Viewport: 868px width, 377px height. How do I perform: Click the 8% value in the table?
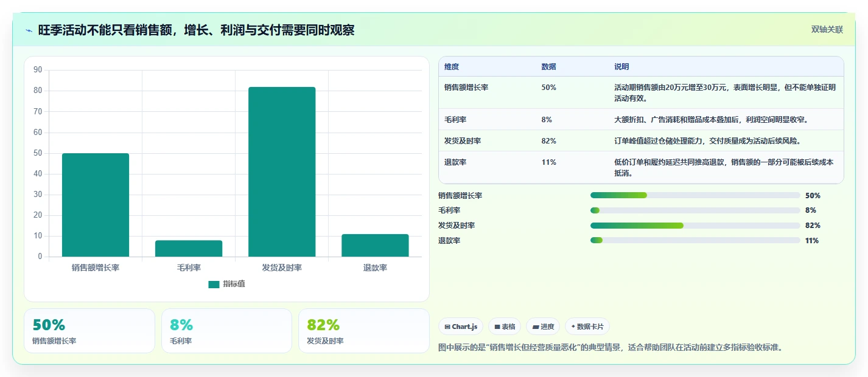pyautogui.click(x=547, y=120)
